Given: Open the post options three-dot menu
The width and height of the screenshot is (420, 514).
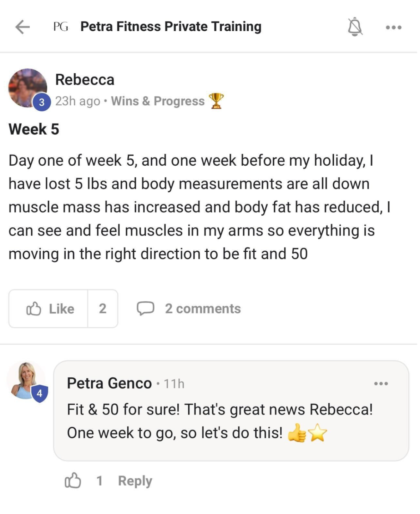Looking at the screenshot, I should 394,27.
